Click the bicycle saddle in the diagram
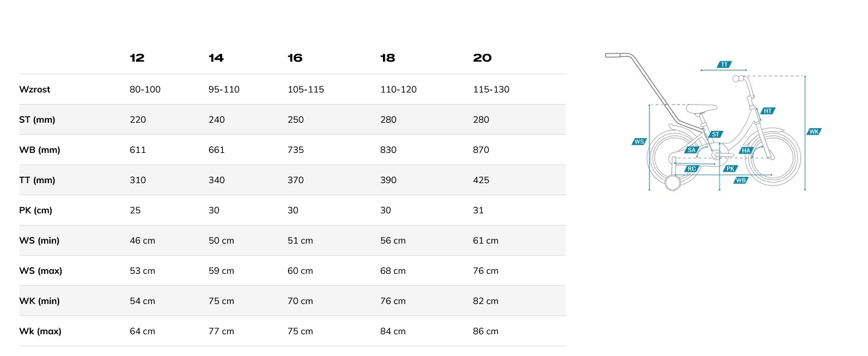This screenshot has width=868, height=356. (702, 109)
